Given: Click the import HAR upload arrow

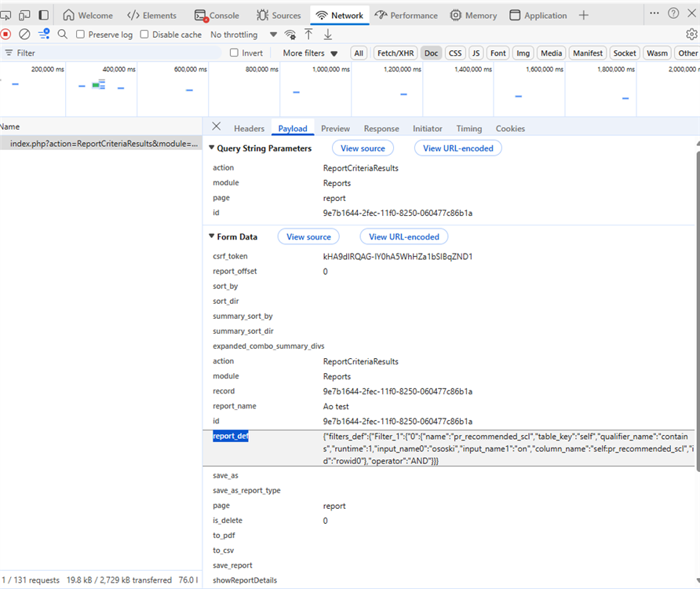Looking at the screenshot, I should point(309,35).
